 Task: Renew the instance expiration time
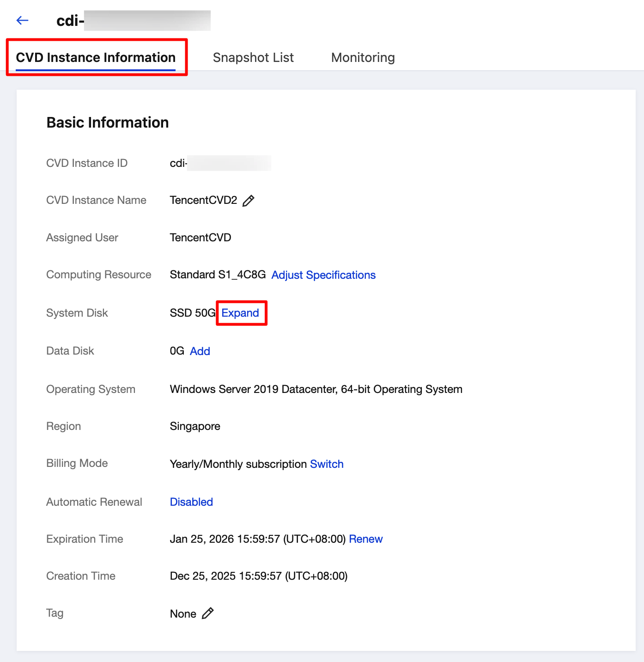point(365,539)
